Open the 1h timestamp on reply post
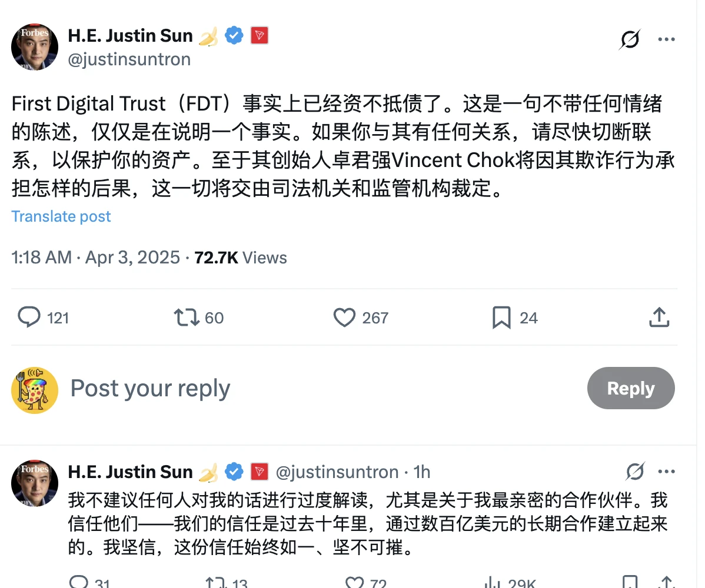The width and height of the screenshot is (705, 588). click(422, 472)
